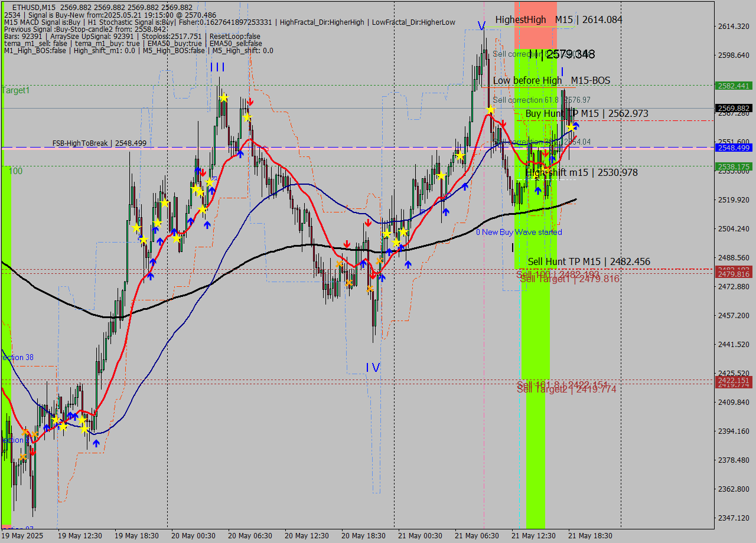Click the blue buy arrow near the IV wave low

pyautogui.click(x=382, y=277)
